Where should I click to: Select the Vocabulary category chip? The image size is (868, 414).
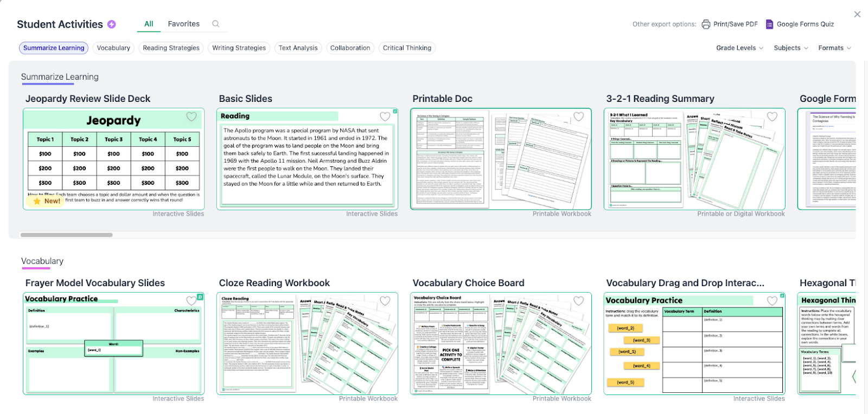pos(113,48)
